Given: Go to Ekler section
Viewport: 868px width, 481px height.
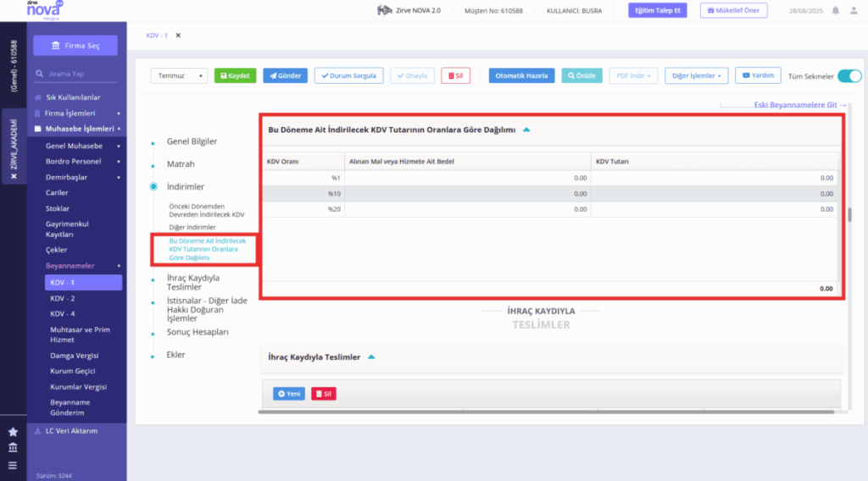Looking at the screenshot, I should [x=176, y=355].
